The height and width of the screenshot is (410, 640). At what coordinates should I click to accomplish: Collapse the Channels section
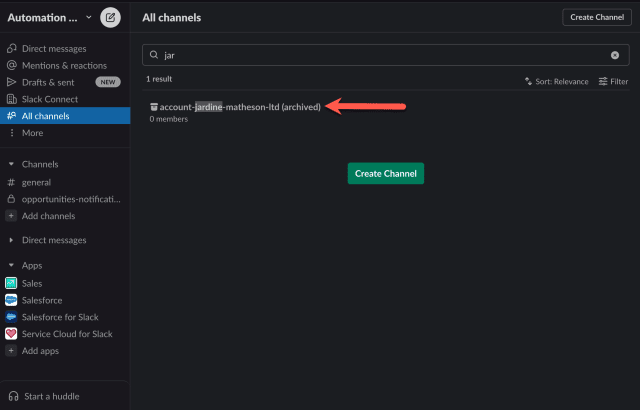11,164
